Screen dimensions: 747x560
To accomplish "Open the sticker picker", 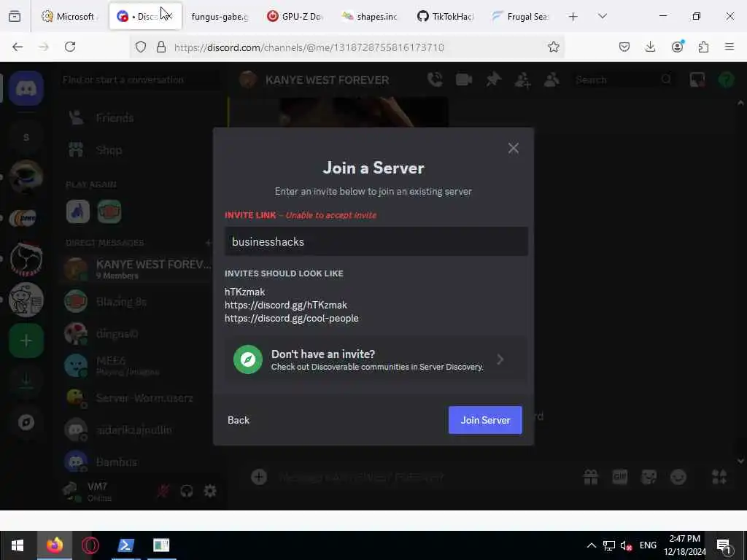I will pyautogui.click(x=649, y=477).
